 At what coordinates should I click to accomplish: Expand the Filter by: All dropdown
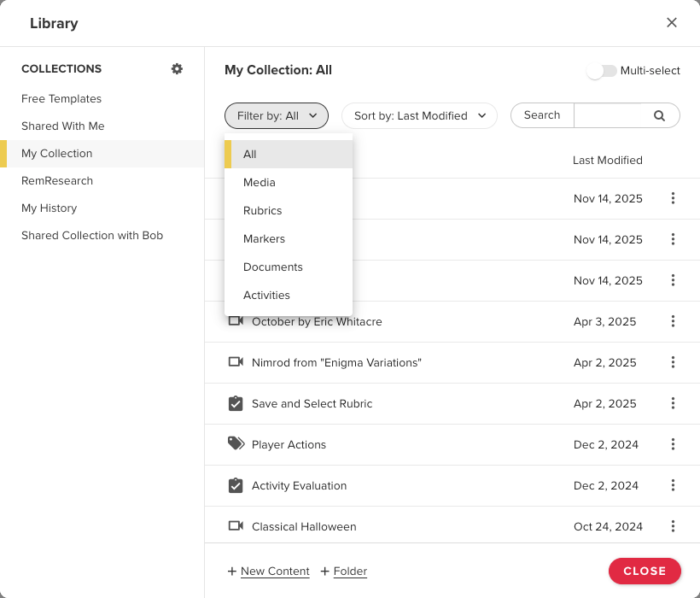click(x=277, y=115)
